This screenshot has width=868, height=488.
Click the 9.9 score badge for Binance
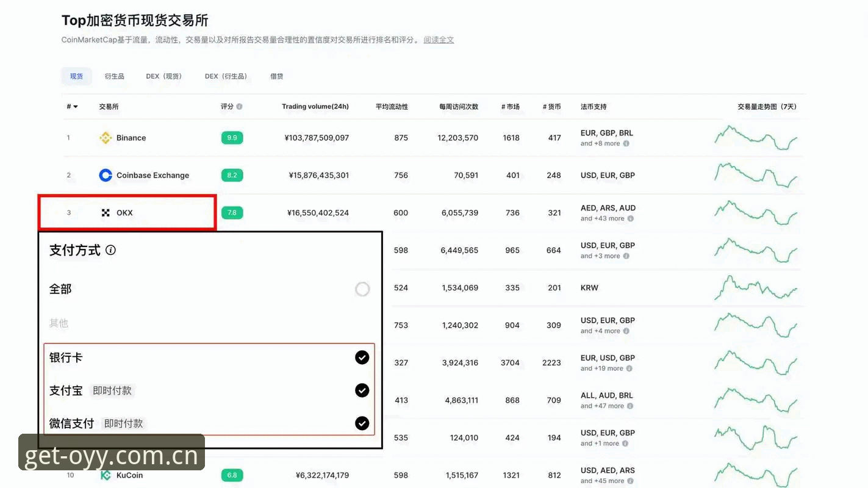coord(232,138)
